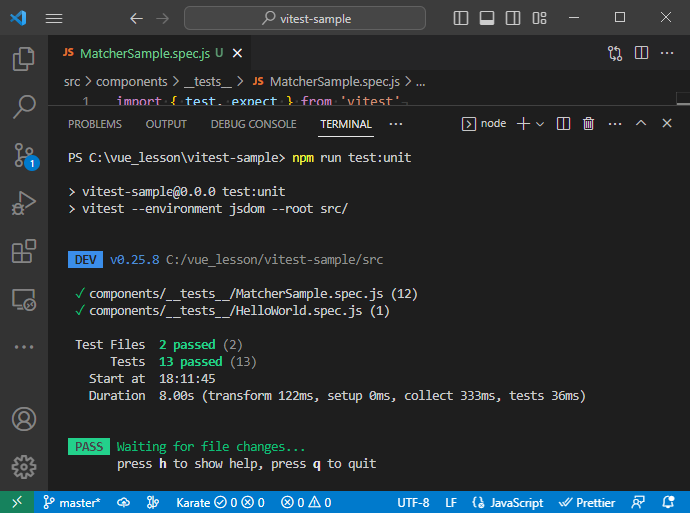Show more panel tabs ellipsis after TERMINAL
Screen dimensions: 690x513
tap(396, 124)
